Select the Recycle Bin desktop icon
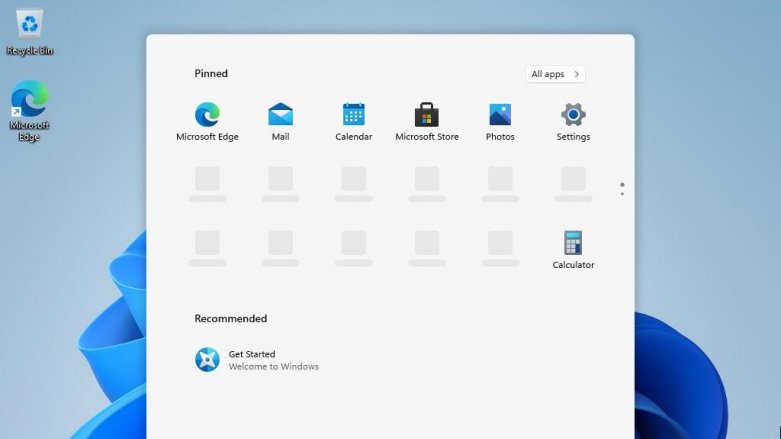Viewport: 781px width, 439px height. (x=29, y=32)
